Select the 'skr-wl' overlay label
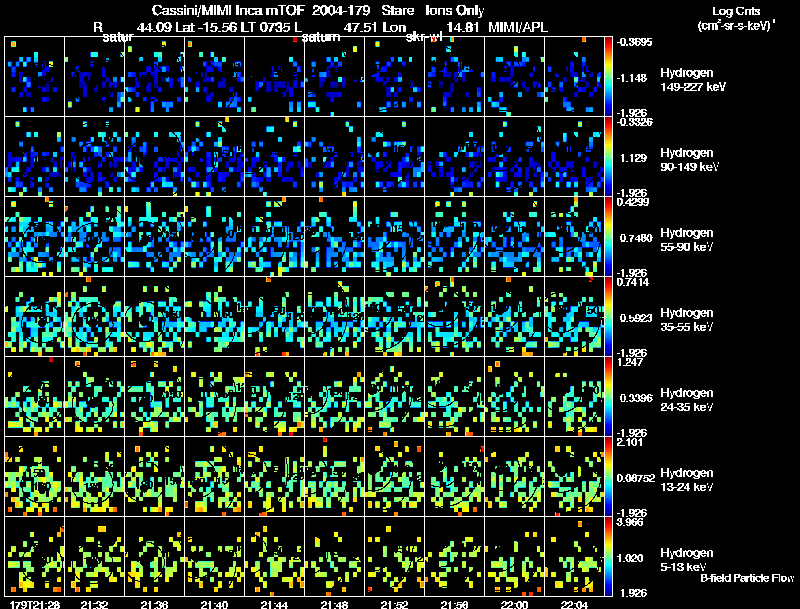Screen dimensions: 800x609 [x=424, y=37]
